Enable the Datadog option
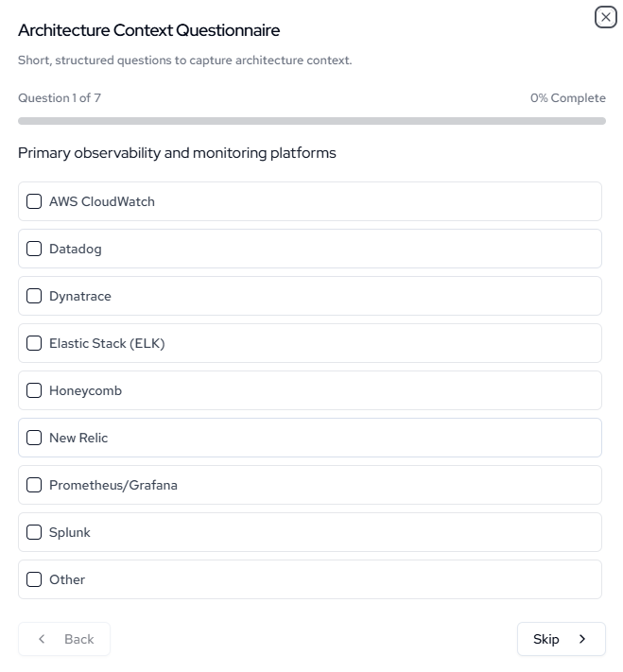 click(x=34, y=249)
